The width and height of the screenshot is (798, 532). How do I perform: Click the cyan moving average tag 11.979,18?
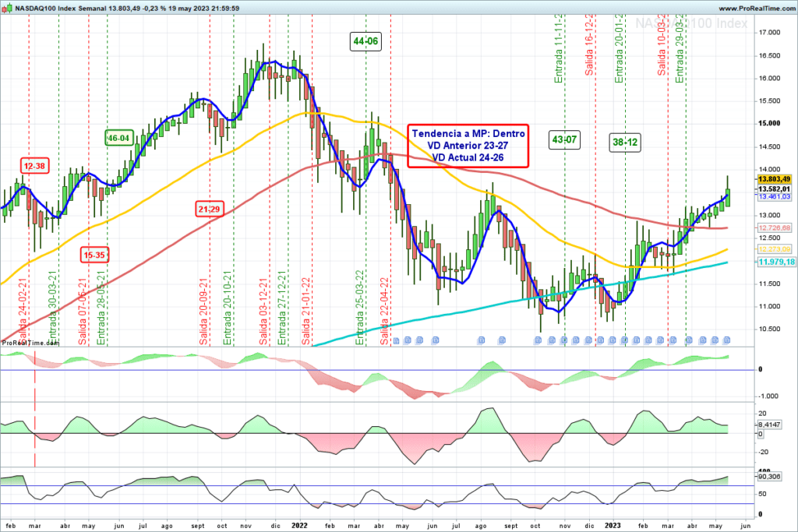[776, 262]
